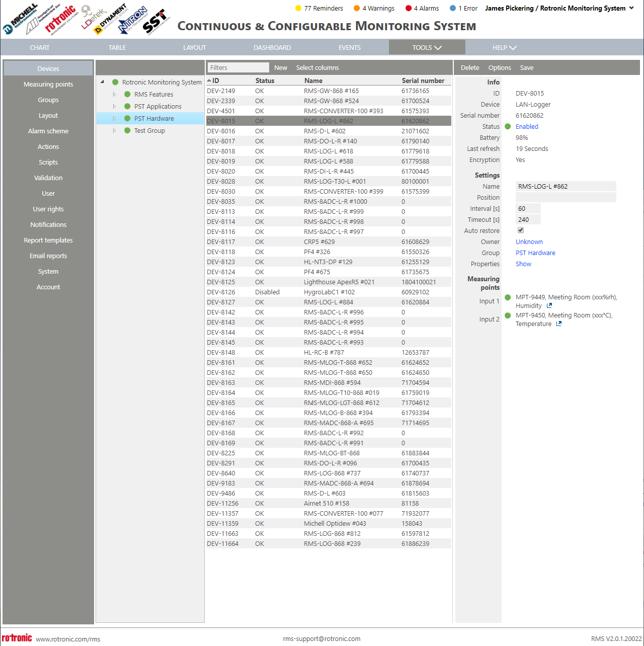Open User rights in sidebar
The image size is (644, 646).
click(x=48, y=209)
